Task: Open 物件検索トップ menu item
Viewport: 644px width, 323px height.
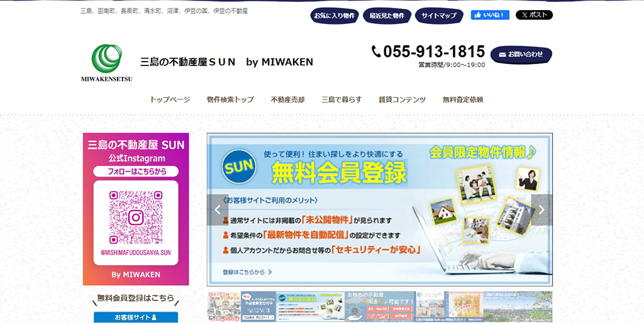Action: (x=230, y=99)
